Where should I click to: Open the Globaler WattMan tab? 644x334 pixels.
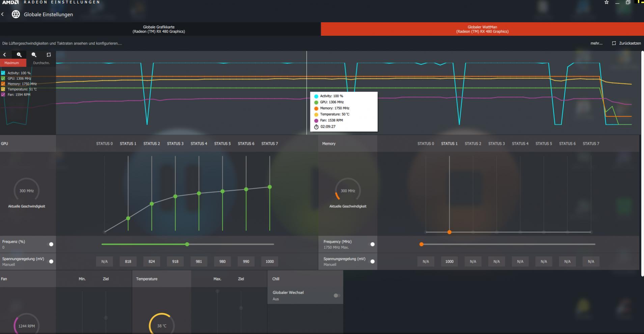coord(482,29)
